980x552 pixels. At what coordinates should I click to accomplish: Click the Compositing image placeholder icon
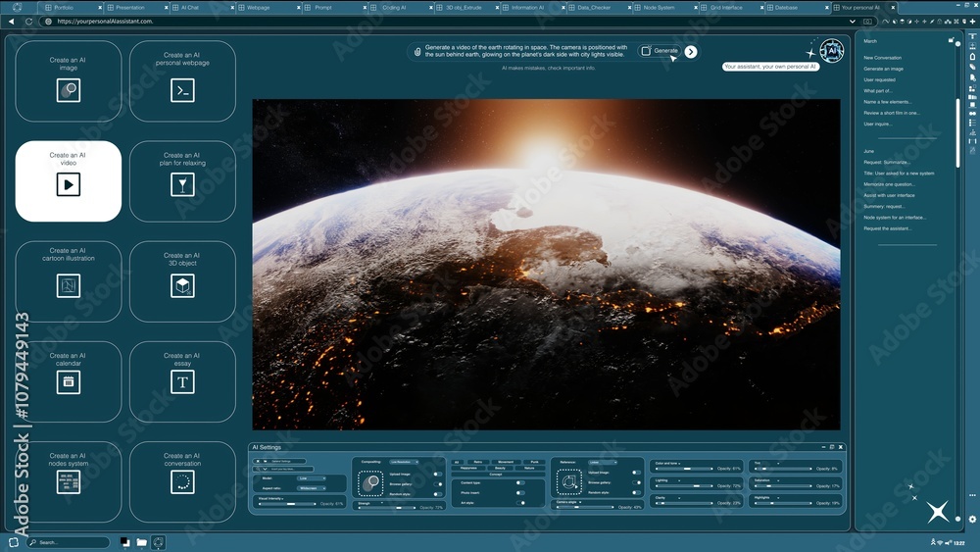point(370,483)
